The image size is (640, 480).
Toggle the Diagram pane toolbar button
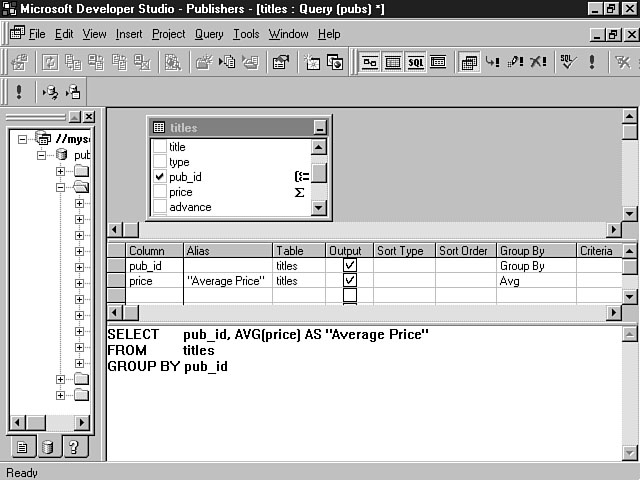pyautogui.click(x=370, y=62)
